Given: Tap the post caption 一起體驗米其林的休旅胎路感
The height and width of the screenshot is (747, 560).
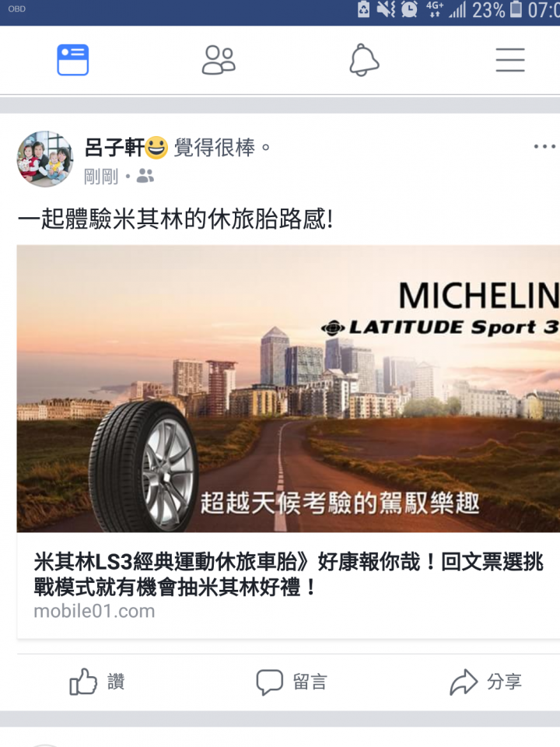Looking at the screenshot, I should (x=175, y=219).
